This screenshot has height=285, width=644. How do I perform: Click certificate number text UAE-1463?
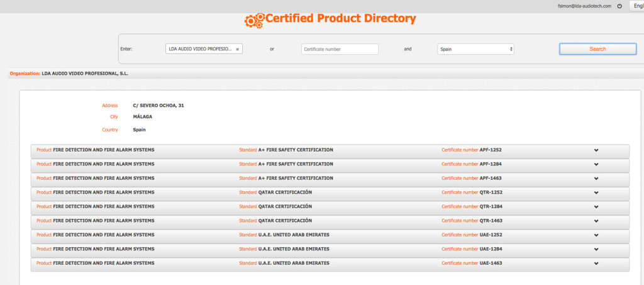(491, 263)
